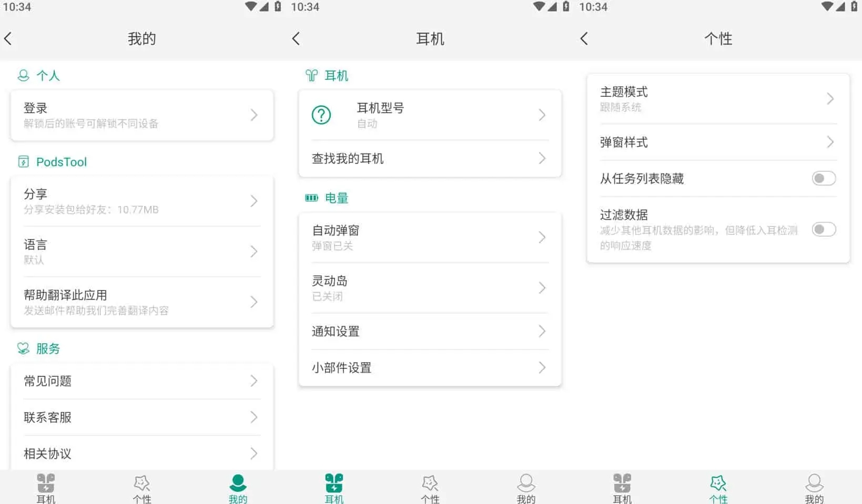This screenshot has height=504, width=862.
Task: Tap the back arrow on the 我的 screen
Action: point(8,38)
